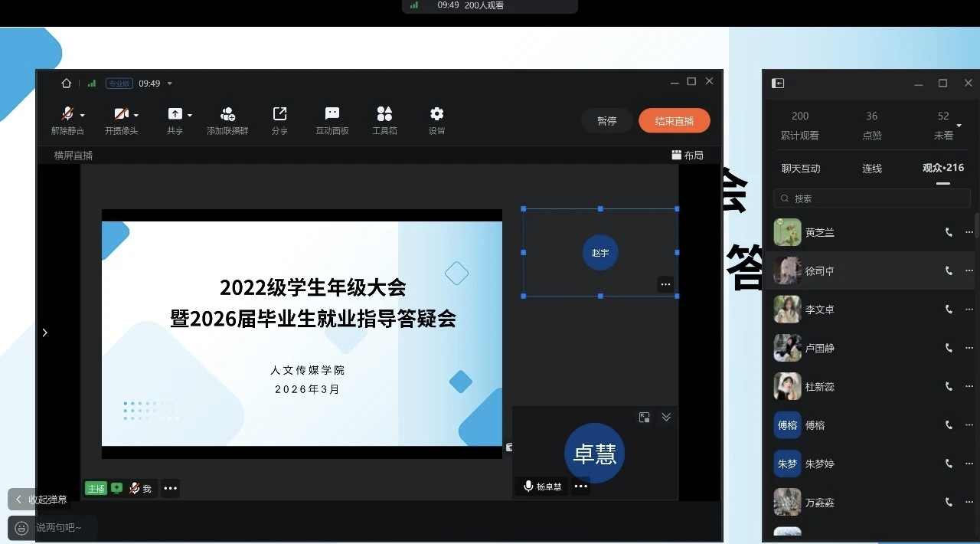The width and height of the screenshot is (980, 544).
Task: Expand the microphone options arrow
Action: (x=83, y=116)
